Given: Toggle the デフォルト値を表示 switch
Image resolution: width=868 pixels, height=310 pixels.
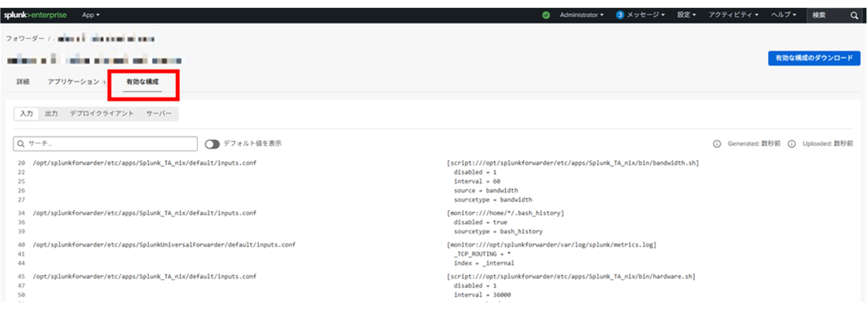Looking at the screenshot, I should coord(212,144).
